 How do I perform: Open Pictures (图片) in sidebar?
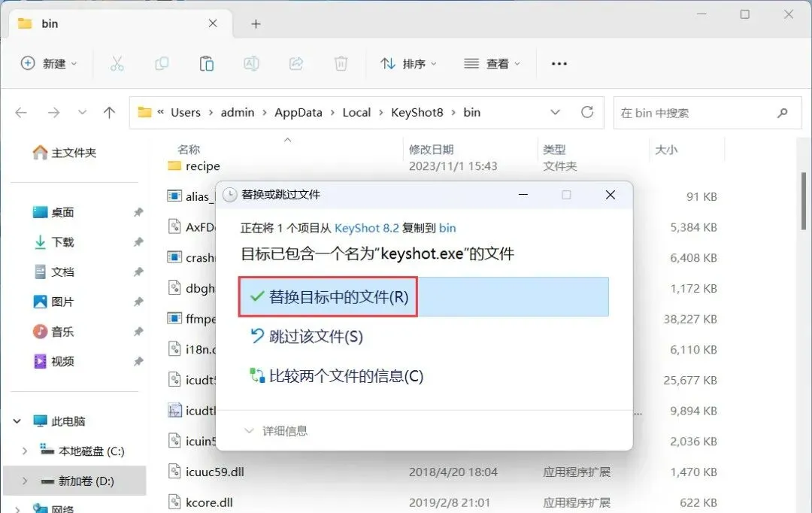click(x=53, y=302)
